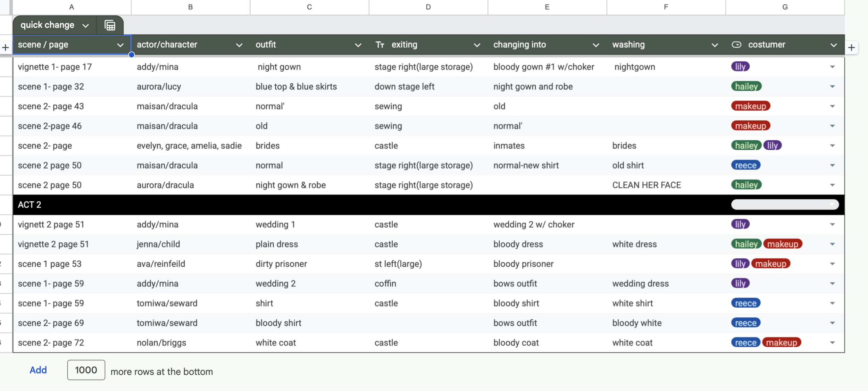Select cell 'down stage left'
The image size is (868, 391).
click(x=428, y=87)
